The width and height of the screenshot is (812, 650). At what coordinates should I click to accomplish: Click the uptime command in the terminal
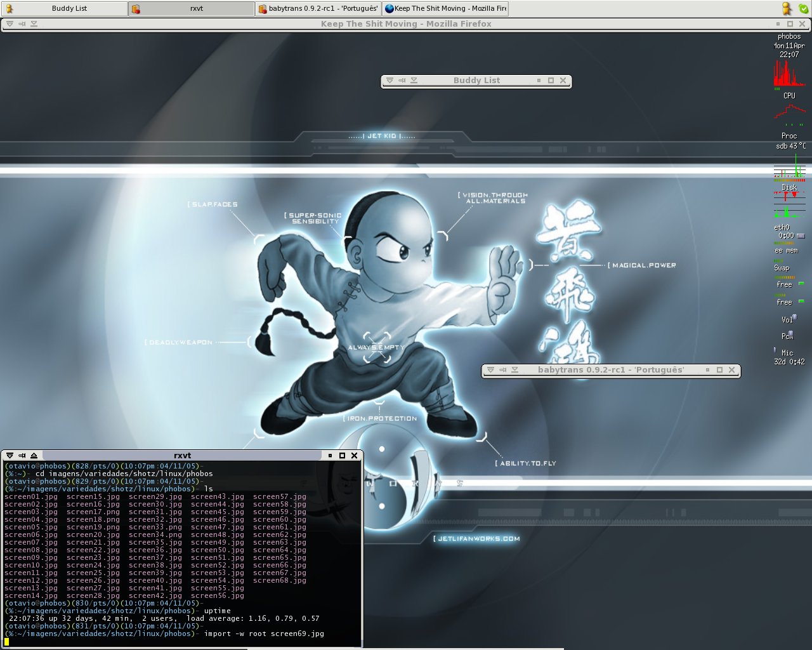218,611
